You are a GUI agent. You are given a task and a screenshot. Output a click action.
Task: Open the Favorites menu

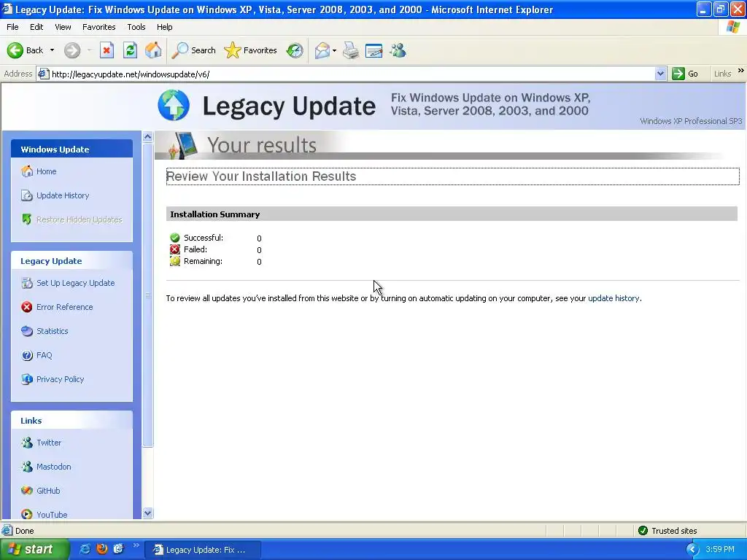coord(98,27)
